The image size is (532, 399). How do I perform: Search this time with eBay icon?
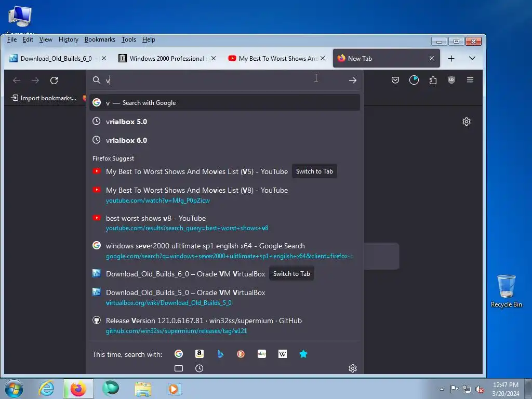pos(262,354)
